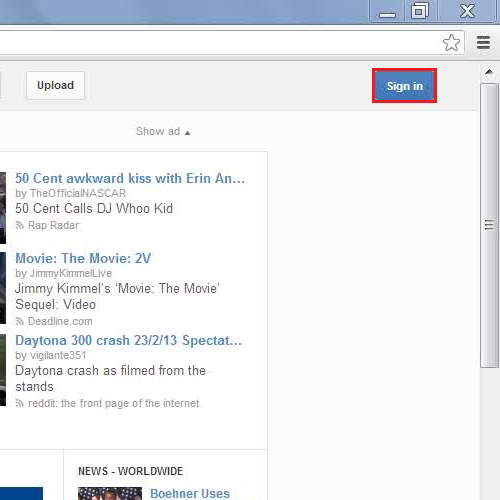
Task: Visit JimmyKimmelLive channel link
Action: 71,273
